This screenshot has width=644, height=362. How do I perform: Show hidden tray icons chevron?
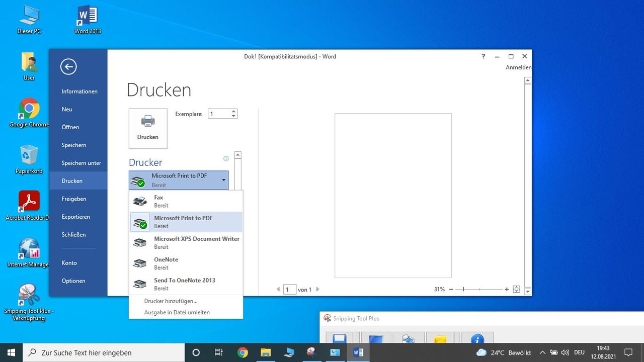pyautogui.click(x=543, y=352)
